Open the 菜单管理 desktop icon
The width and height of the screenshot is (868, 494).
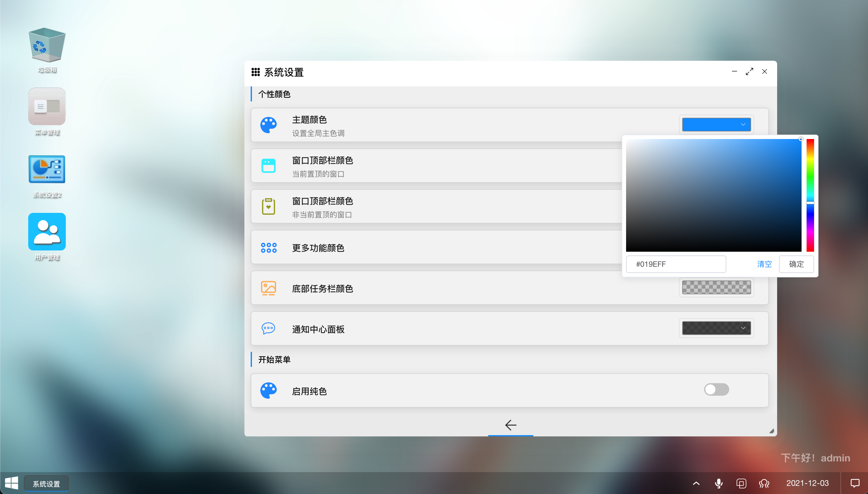point(47,106)
